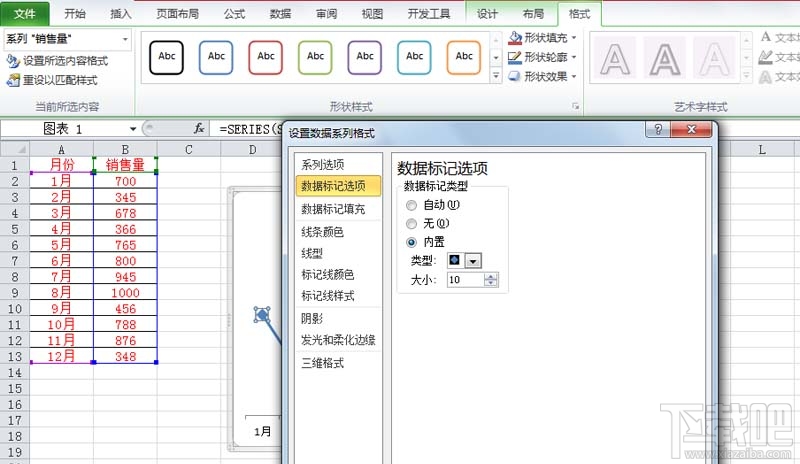
Task: Click 设置所选内容格式 button
Action: (x=57, y=61)
